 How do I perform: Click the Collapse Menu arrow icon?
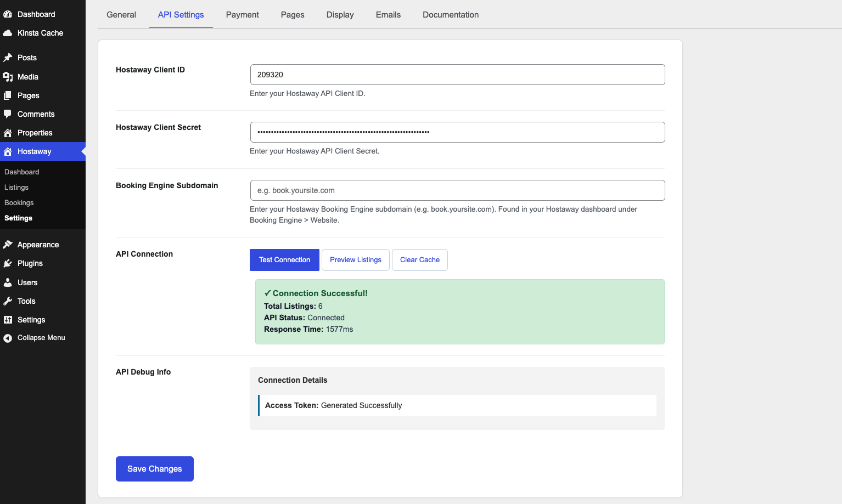(x=8, y=338)
